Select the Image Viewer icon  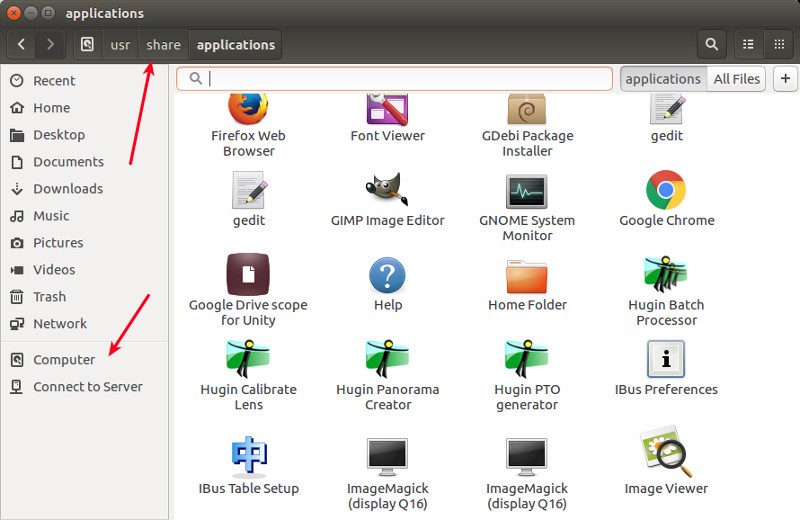pyautogui.click(x=666, y=451)
